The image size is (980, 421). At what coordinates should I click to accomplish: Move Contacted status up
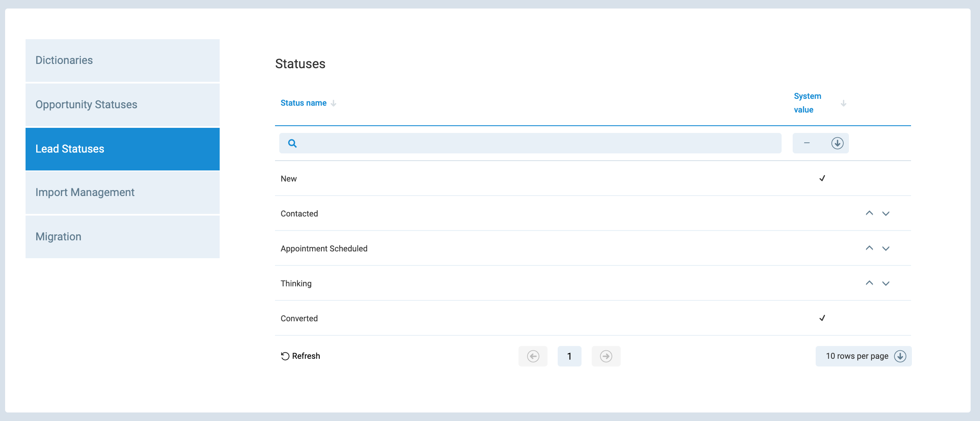click(869, 213)
